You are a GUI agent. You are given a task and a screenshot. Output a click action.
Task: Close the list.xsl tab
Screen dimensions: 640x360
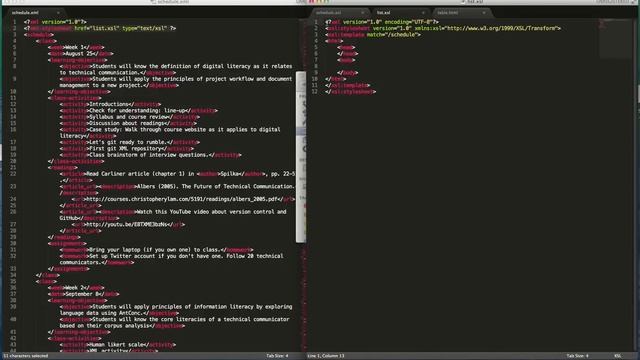(423, 13)
